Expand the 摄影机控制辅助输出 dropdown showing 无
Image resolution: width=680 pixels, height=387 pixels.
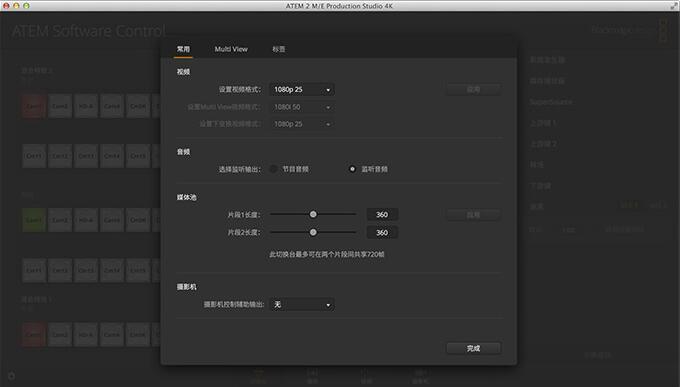click(x=302, y=305)
